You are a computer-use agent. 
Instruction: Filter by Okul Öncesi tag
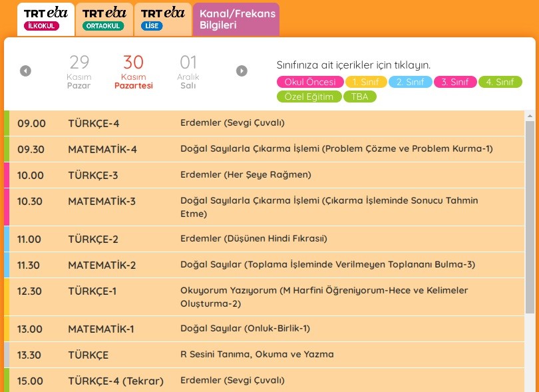click(x=310, y=82)
